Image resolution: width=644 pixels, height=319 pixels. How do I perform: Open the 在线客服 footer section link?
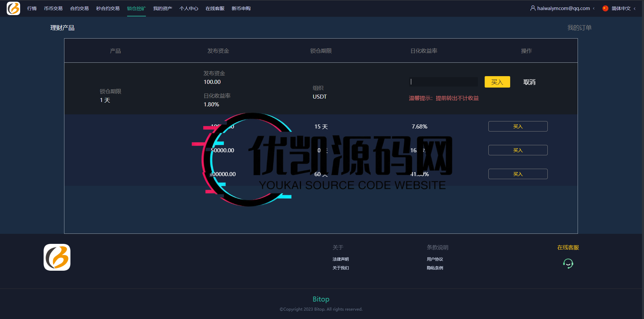568,247
